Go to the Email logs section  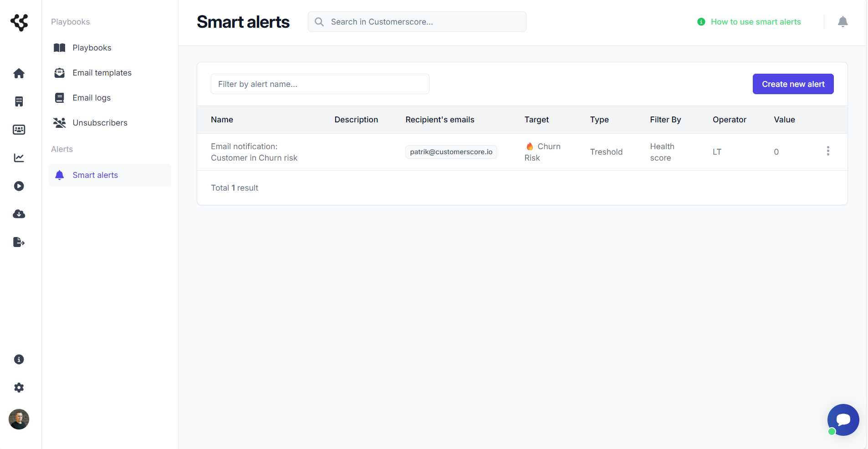92,97
